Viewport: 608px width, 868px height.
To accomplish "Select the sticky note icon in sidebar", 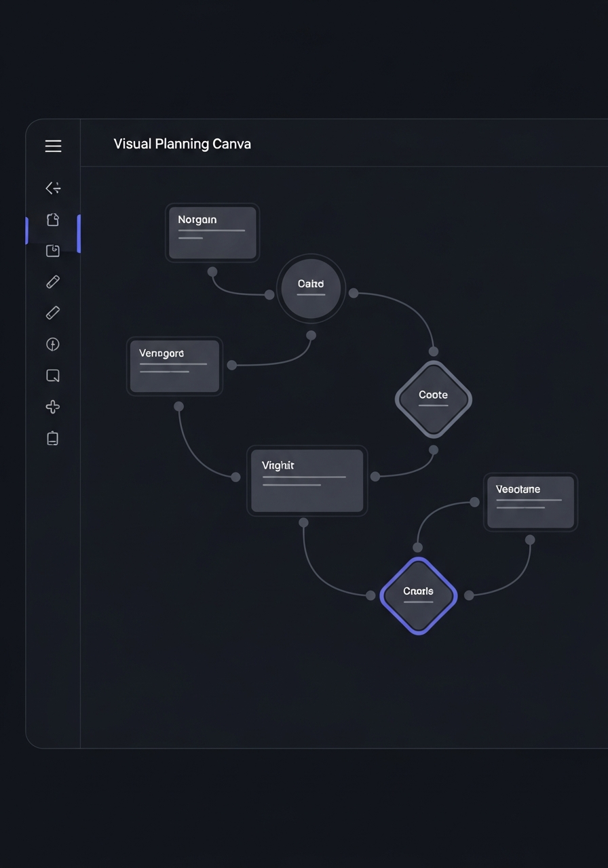I will pyautogui.click(x=53, y=251).
